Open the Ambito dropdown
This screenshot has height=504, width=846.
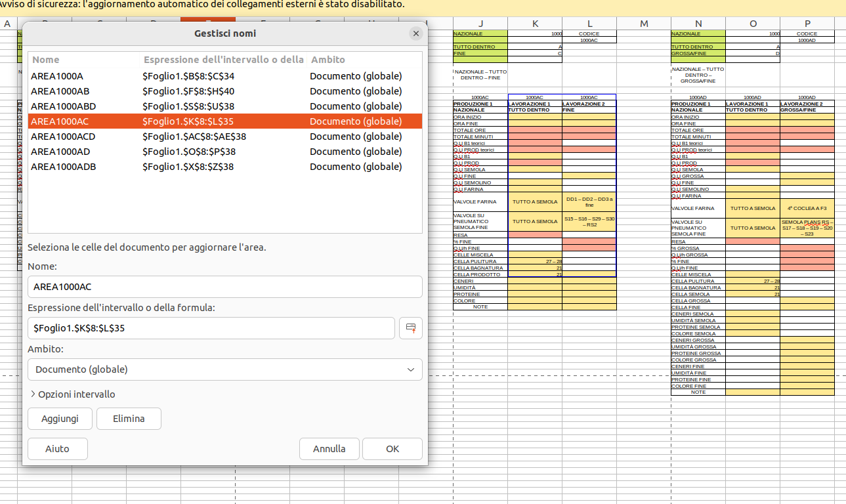click(x=225, y=369)
